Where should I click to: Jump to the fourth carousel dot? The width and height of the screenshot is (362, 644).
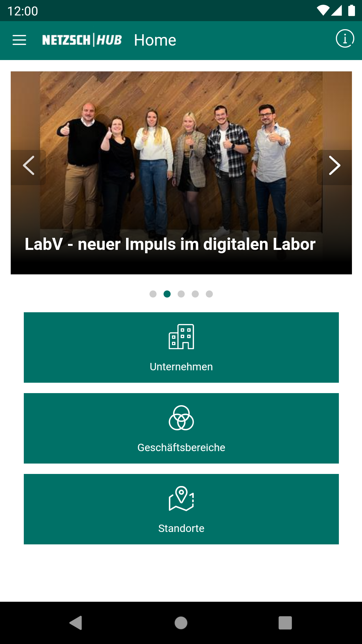tap(195, 294)
